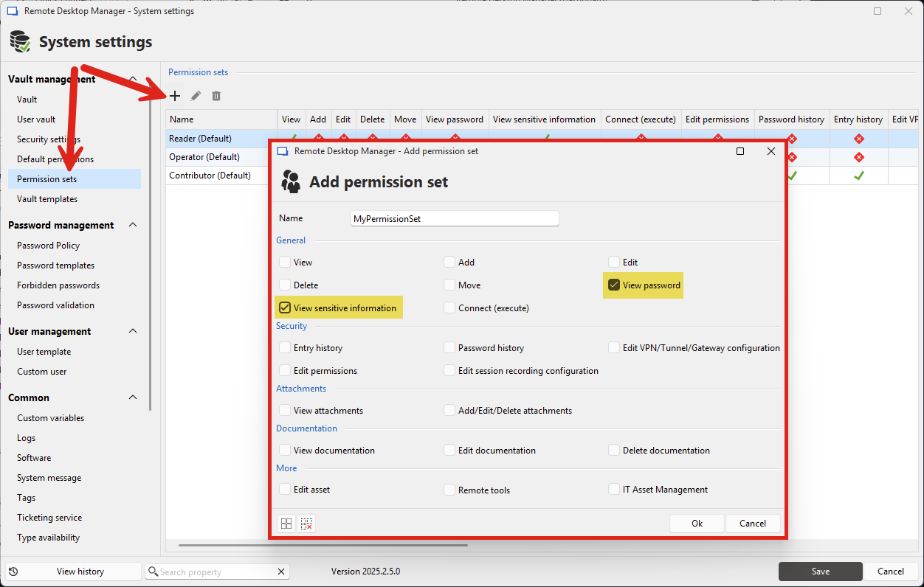The height and width of the screenshot is (587, 924).
Task: Click the history clock icon at the bottom left
Action: pos(14,572)
